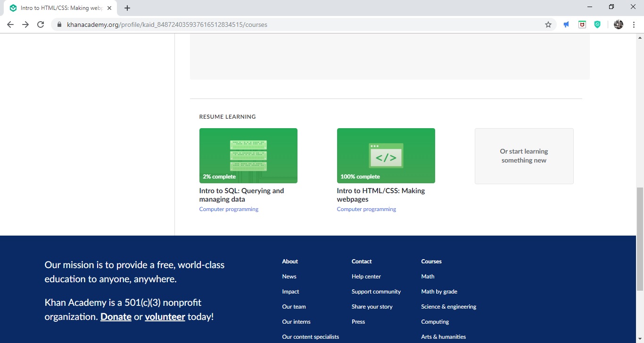This screenshot has height=343, width=644.
Task: Close the Intro to HTML/CSS tab
Action: pos(109,8)
